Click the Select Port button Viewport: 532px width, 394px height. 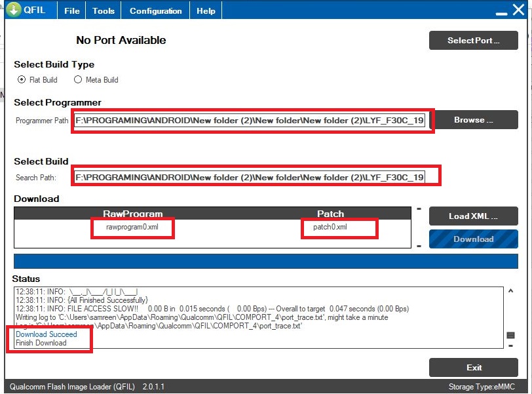tap(473, 41)
